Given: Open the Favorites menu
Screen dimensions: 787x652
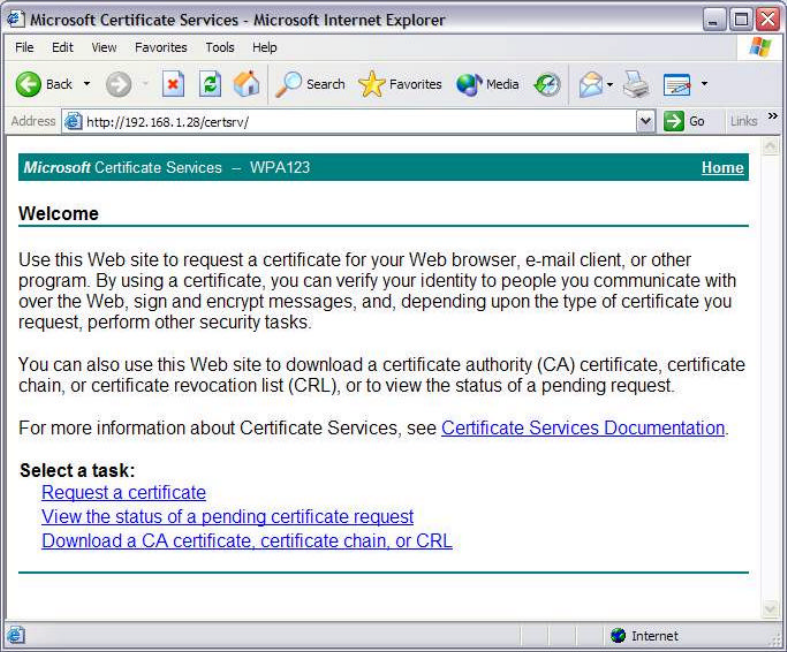Looking at the screenshot, I should (x=161, y=47).
